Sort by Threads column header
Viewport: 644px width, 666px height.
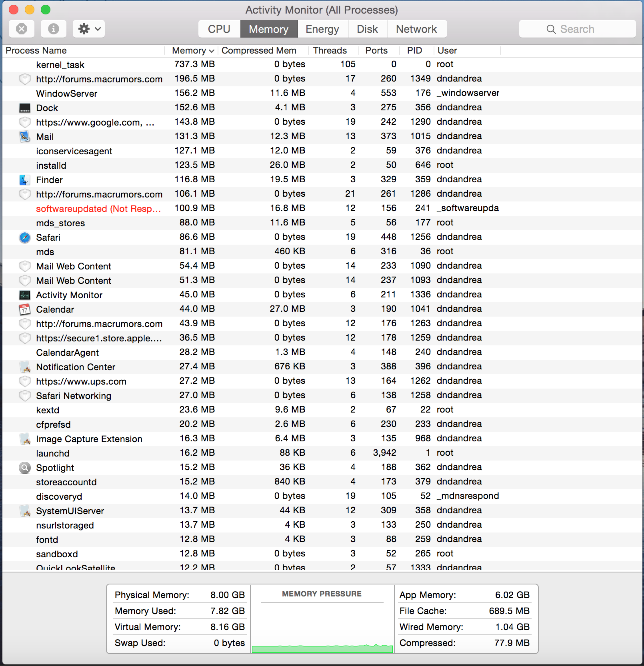tap(334, 50)
